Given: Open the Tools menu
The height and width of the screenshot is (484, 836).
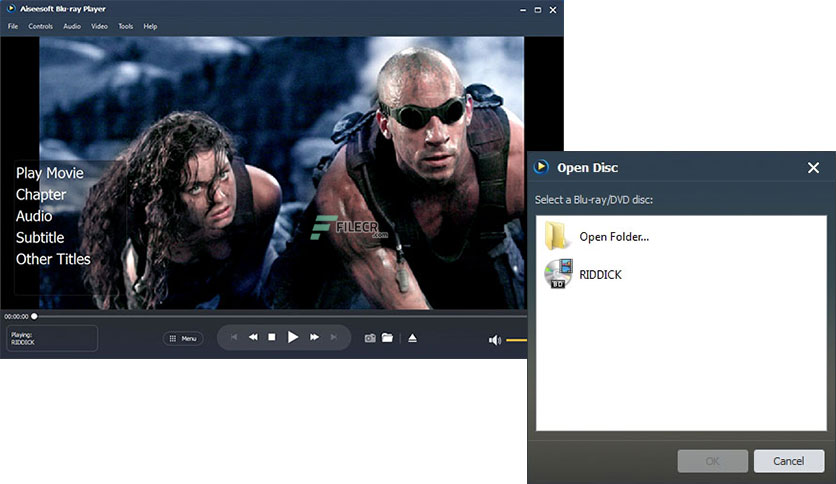Looking at the screenshot, I should [x=126, y=26].
